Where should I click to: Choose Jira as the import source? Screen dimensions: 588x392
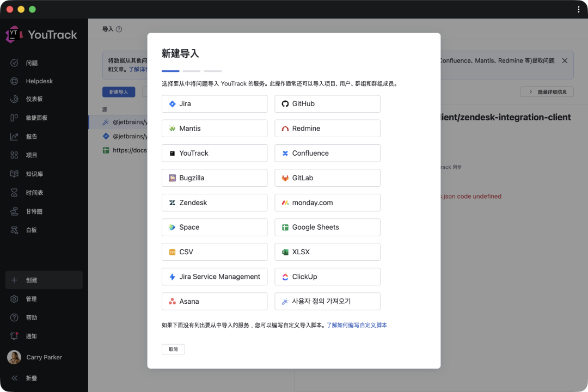click(x=215, y=104)
